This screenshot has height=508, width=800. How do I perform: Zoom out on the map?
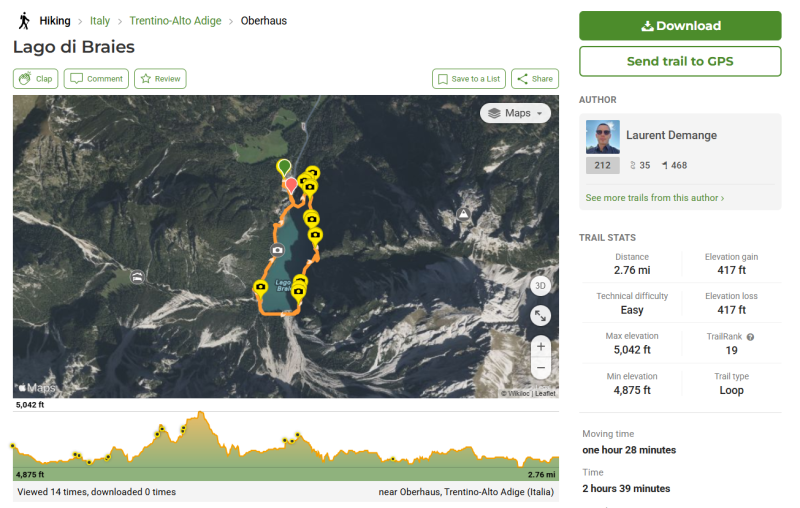point(541,368)
